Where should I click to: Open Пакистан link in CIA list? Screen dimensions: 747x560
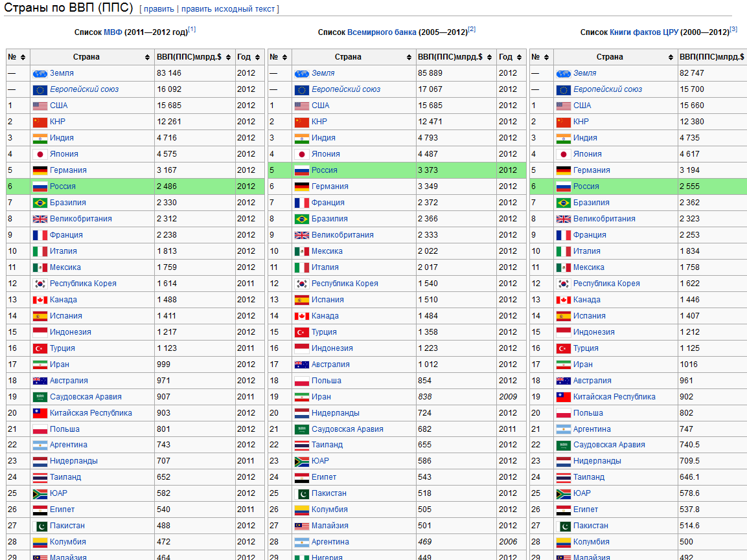click(x=590, y=526)
